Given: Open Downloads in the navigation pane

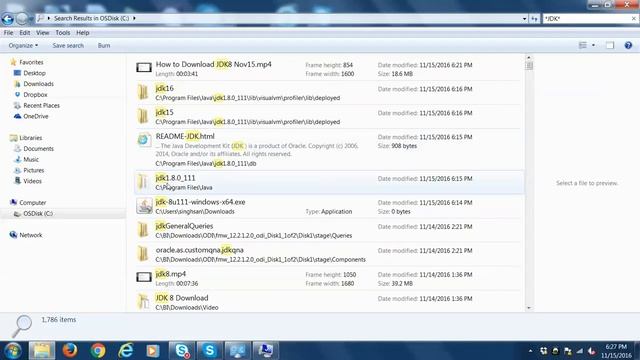Looking at the screenshot, I should [x=34, y=84].
